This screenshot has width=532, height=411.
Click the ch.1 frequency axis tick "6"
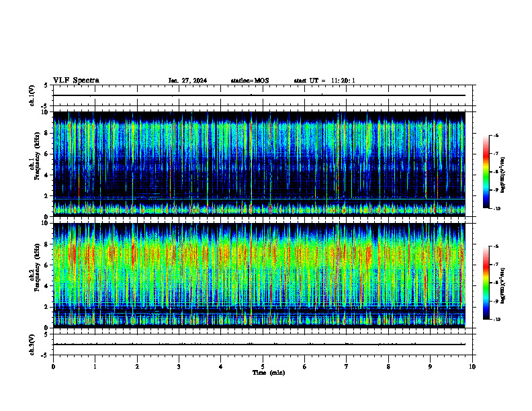(46, 154)
